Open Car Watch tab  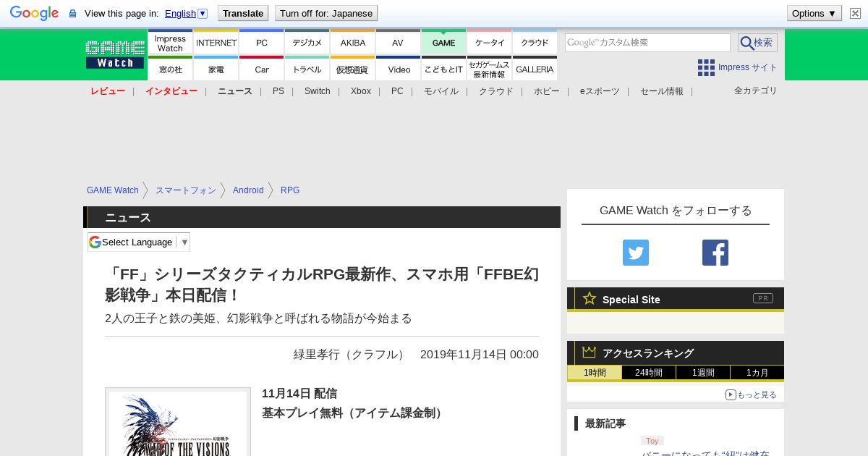[x=262, y=69]
